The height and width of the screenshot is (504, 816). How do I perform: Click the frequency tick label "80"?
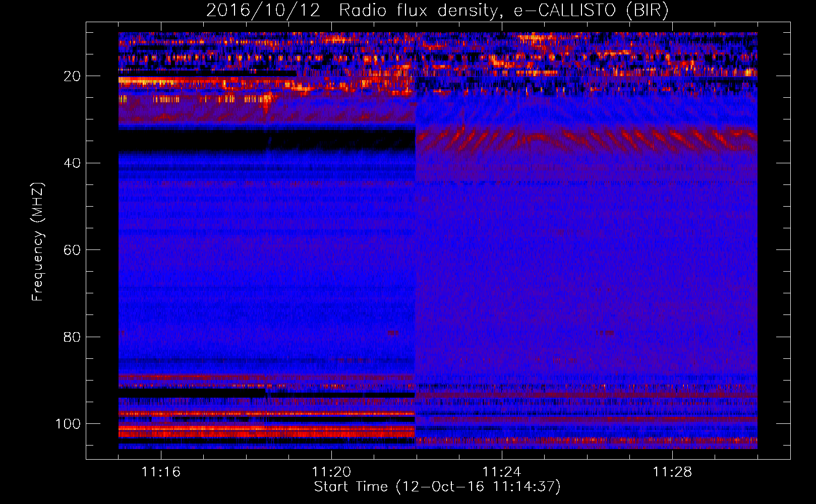(72, 337)
